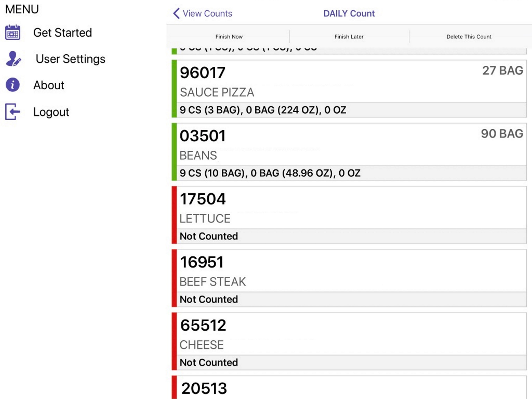Select the LETTUCE item name

pyautogui.click(x=205, y=219)
